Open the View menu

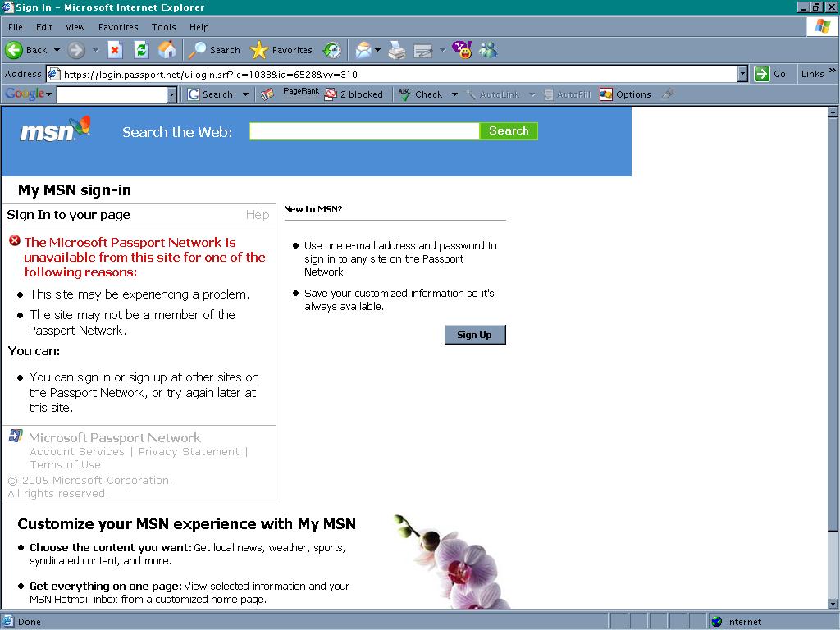click(75, 27)
